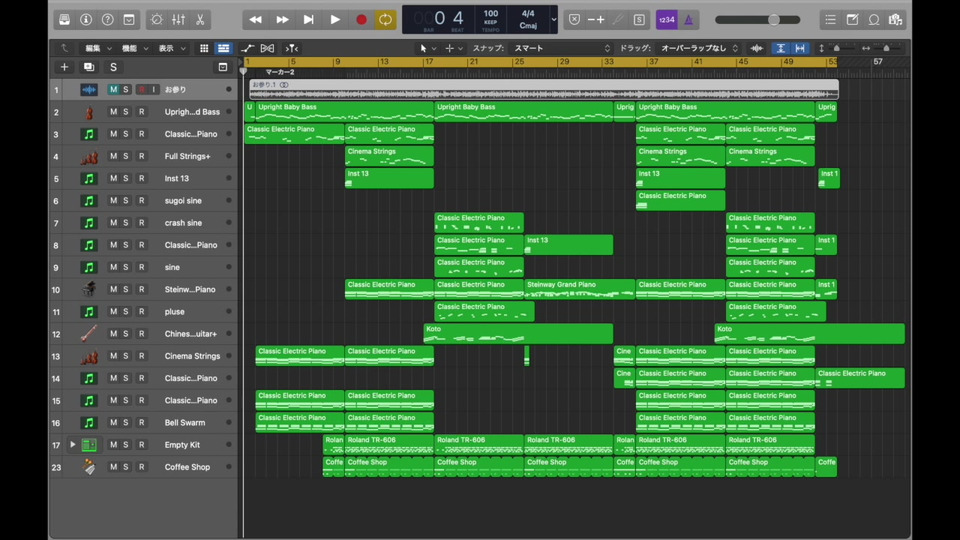Open the スナップ スマート dropdown

561,48
